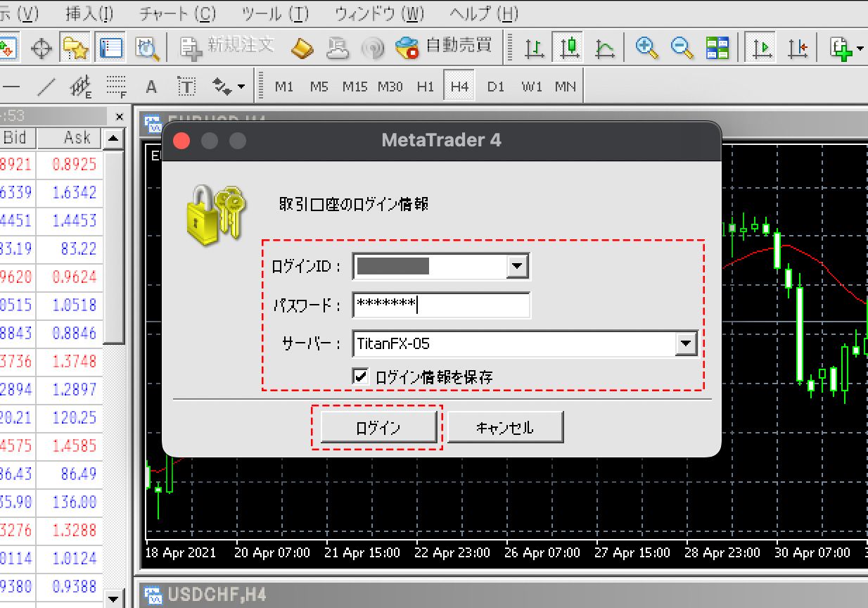Open the crosshair tool
Viewport: 868px width, 608px height.
41,49
